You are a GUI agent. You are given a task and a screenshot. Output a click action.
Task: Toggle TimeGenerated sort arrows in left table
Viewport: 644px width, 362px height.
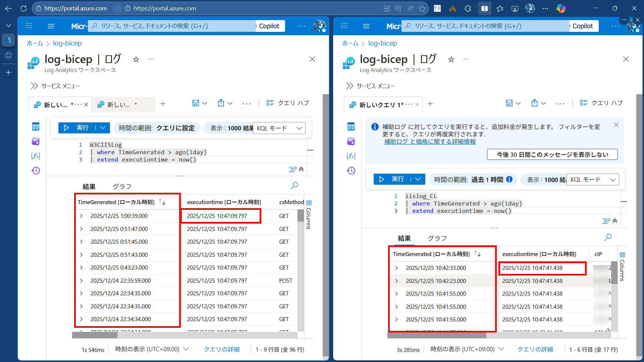(162, 202)
